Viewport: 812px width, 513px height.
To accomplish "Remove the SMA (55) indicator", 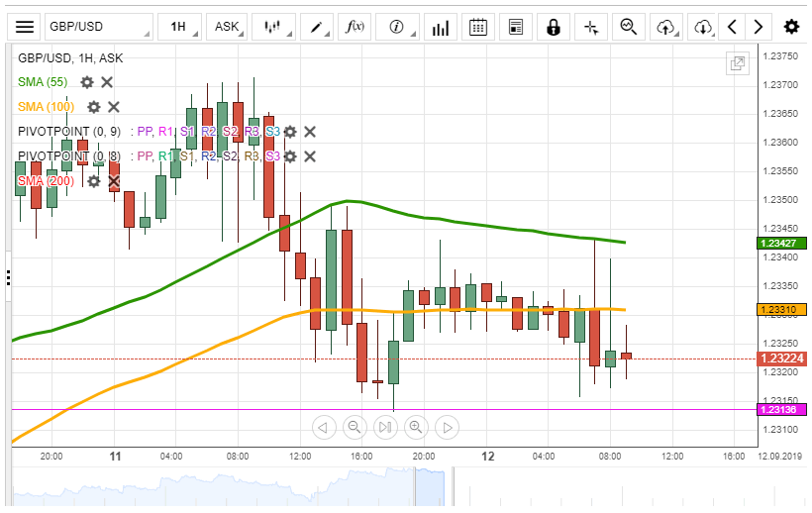I will point(107,82).
